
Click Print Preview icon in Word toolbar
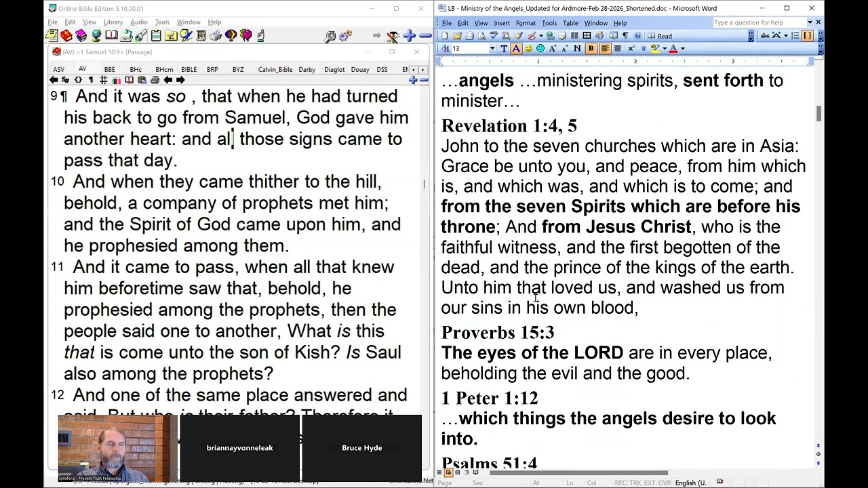[x=481, y=35]
